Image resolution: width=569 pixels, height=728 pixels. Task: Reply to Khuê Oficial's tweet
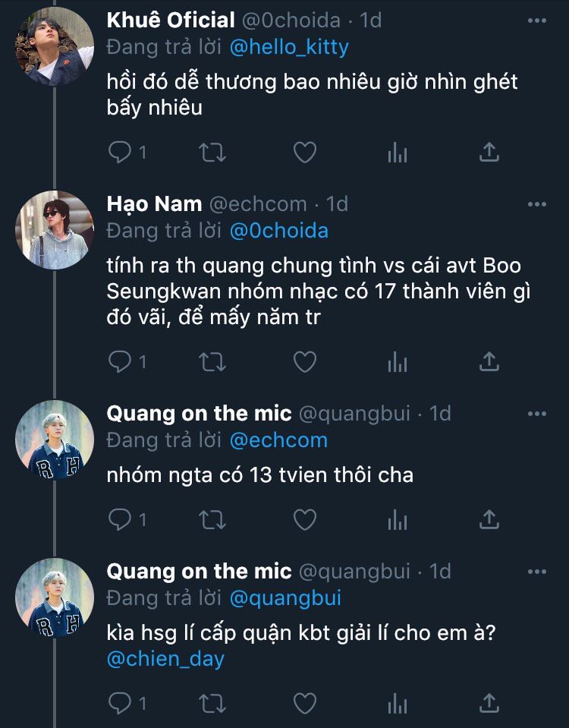tap(120, 153)
